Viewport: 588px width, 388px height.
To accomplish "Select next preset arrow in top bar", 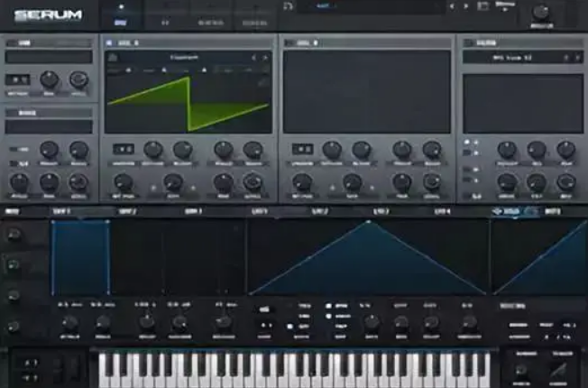I will (466, 6).
